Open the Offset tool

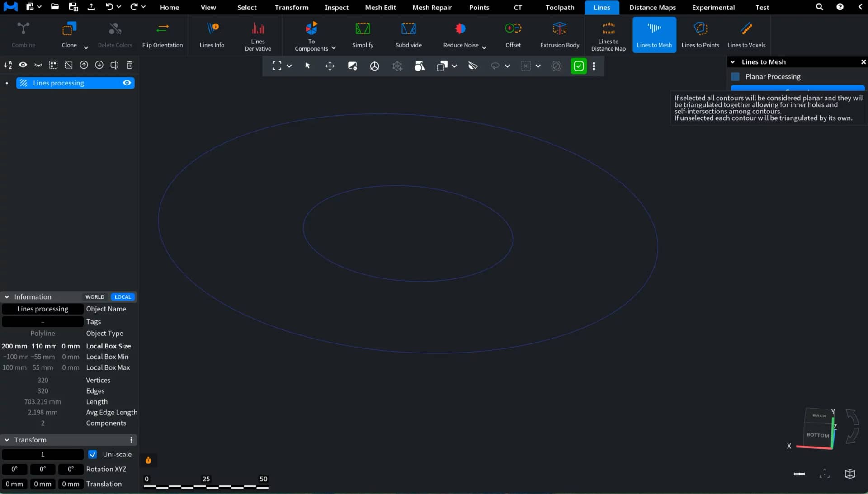pos(513,35)
